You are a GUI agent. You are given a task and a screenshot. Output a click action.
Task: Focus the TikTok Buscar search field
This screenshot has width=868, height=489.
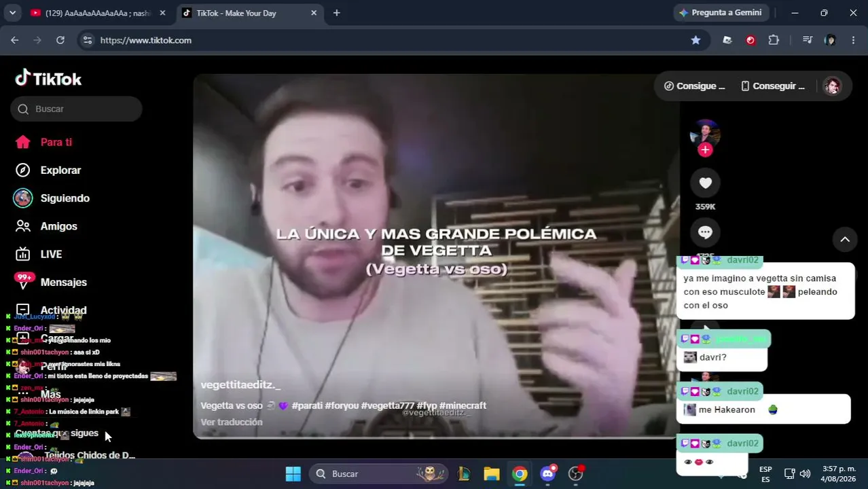[x=76, y=109]
